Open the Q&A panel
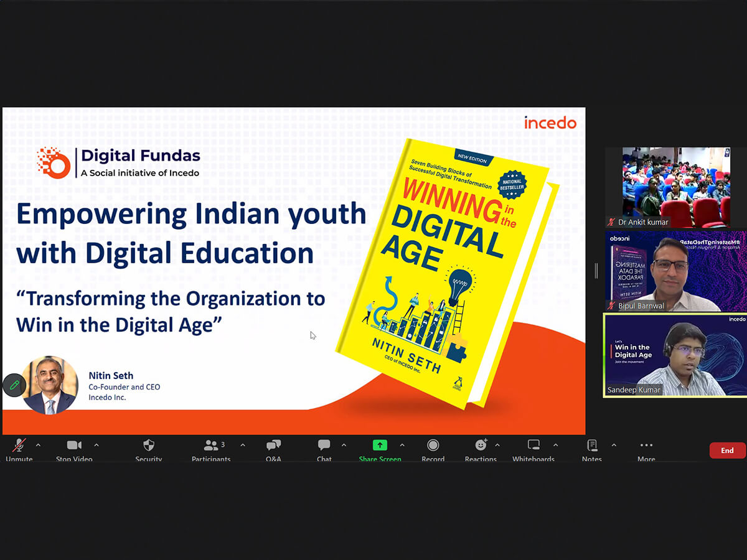747x560 pixels. pos(273,446)
